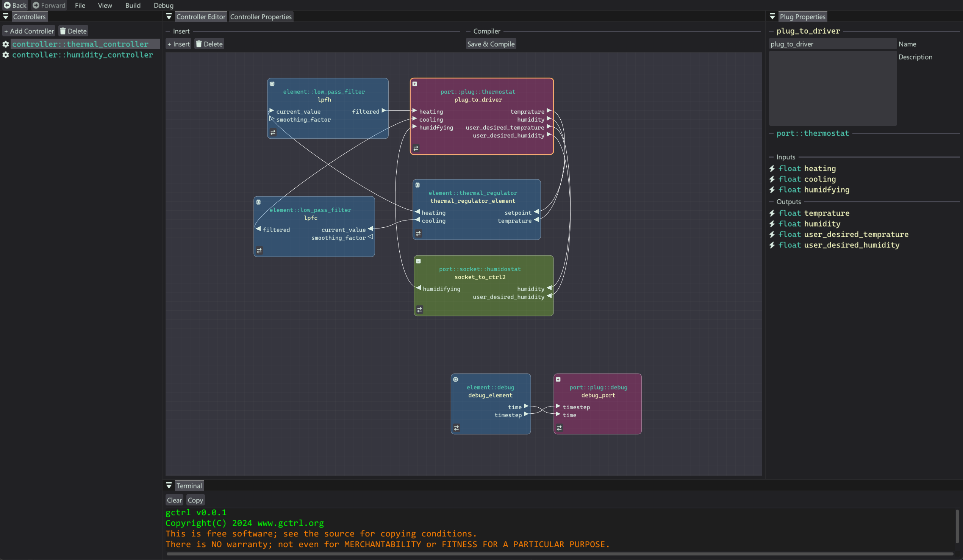Viewport: 963px width, 560px height.
Task: Click lightning icon beside float humidity
Action: coord(772,224)
